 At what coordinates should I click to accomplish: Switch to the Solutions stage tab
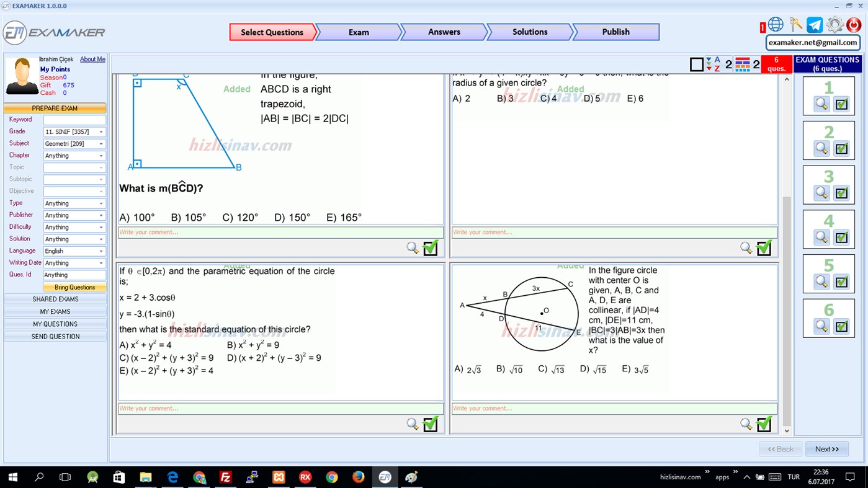[529, 32]
